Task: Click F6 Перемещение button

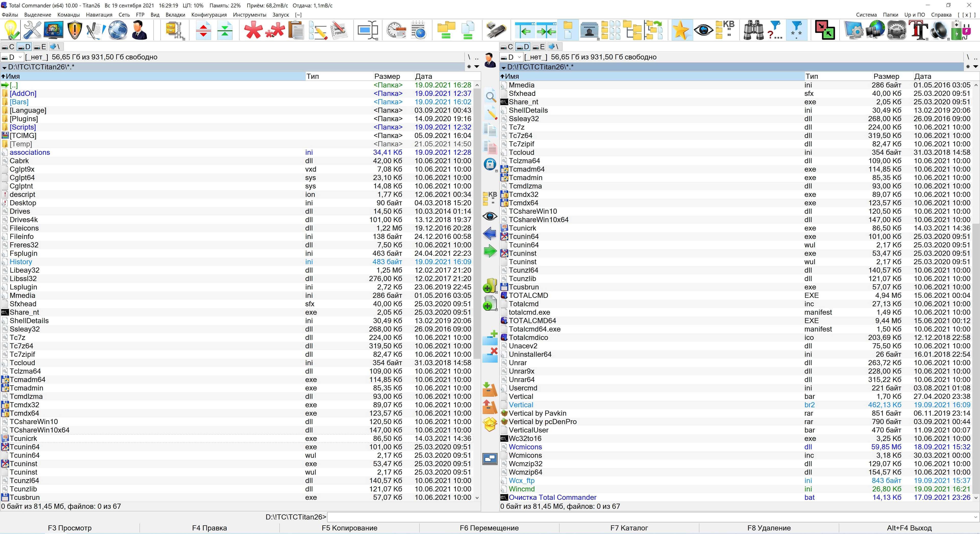Action: [489, 528]
